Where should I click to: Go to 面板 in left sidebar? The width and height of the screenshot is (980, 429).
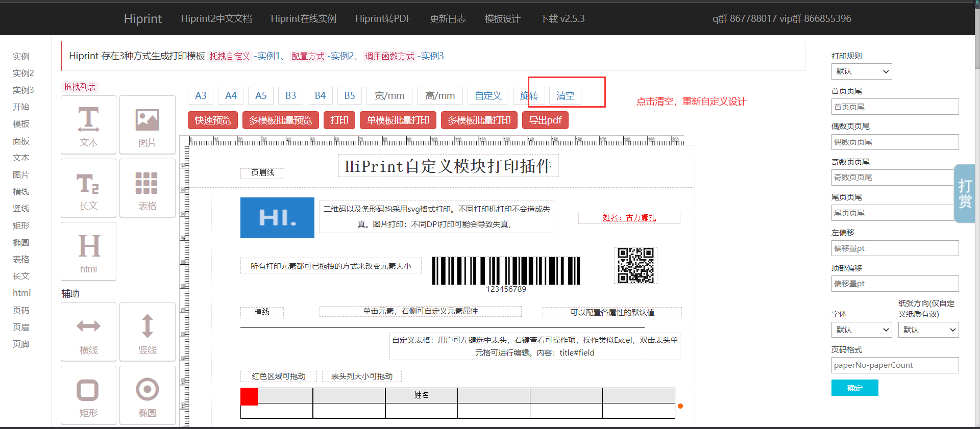pos(21,141)
